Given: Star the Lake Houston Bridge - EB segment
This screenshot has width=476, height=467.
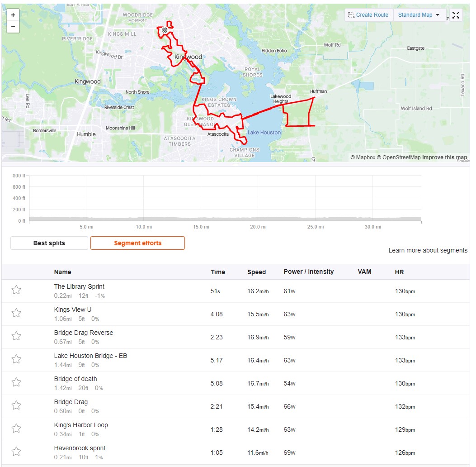Looking at the screenshot, I should coord(16,359).
